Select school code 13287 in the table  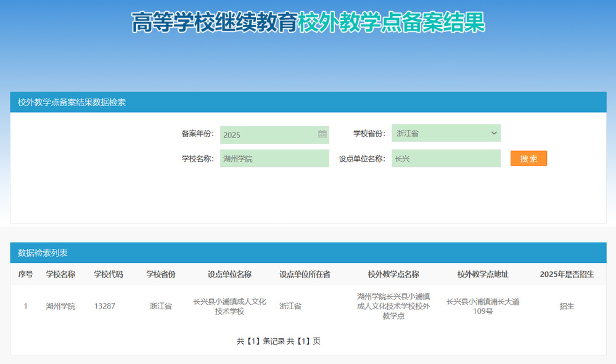pyautogui.click(x=105, y=306)
